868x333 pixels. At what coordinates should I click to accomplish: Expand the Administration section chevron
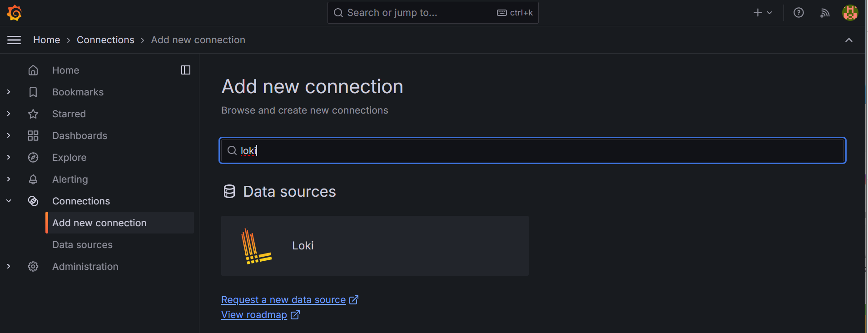[x=9, y=266]
